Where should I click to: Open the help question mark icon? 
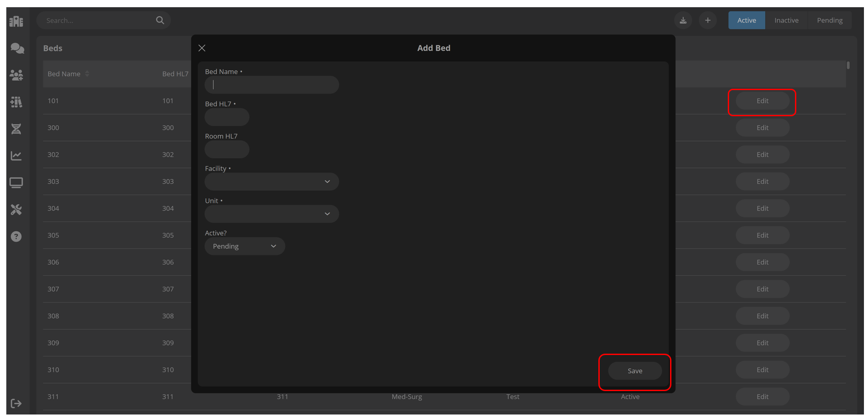16,237
